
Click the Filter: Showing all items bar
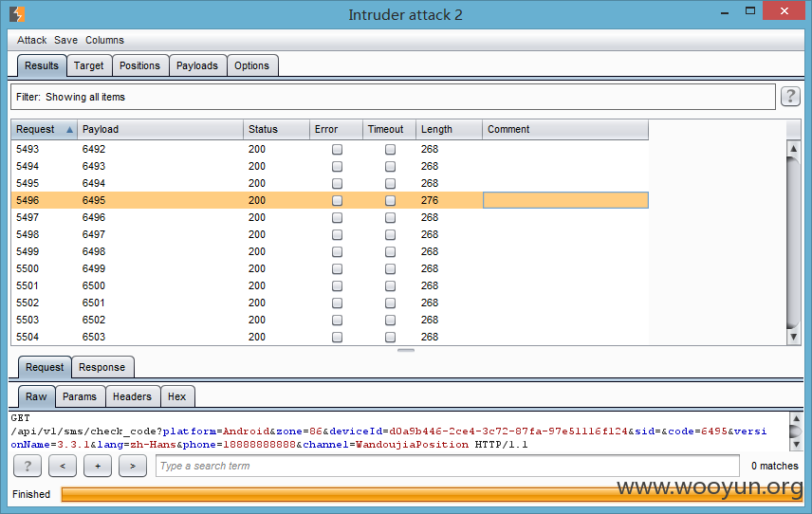click(x=393, y=97)
